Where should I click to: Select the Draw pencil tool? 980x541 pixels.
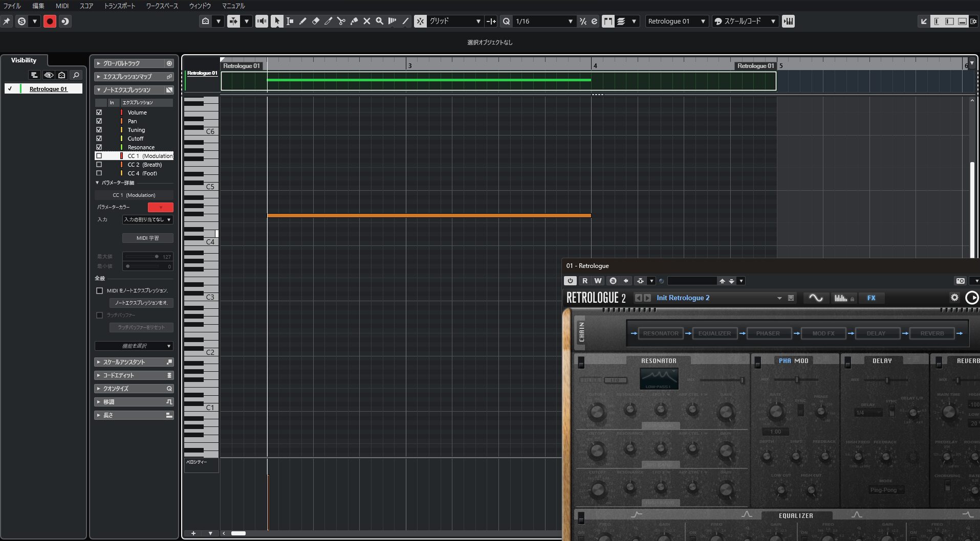pyautogui.click(x=303, y=21)
